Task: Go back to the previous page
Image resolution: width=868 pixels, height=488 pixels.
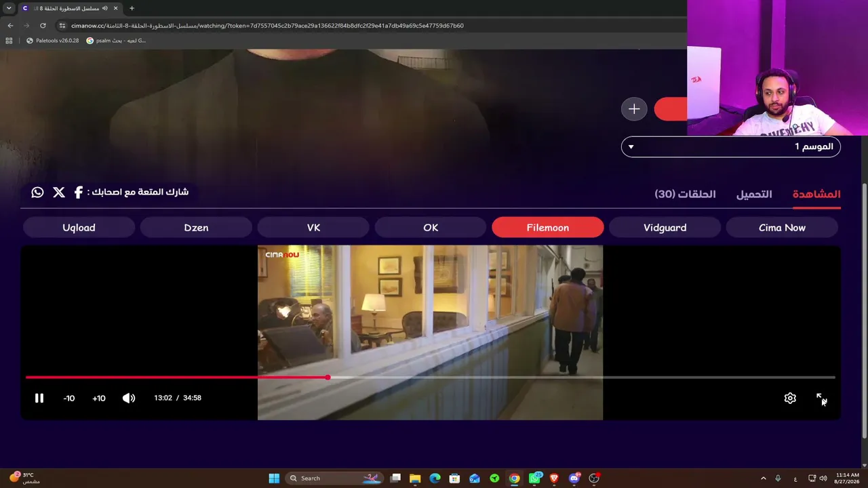Action: 10,26
